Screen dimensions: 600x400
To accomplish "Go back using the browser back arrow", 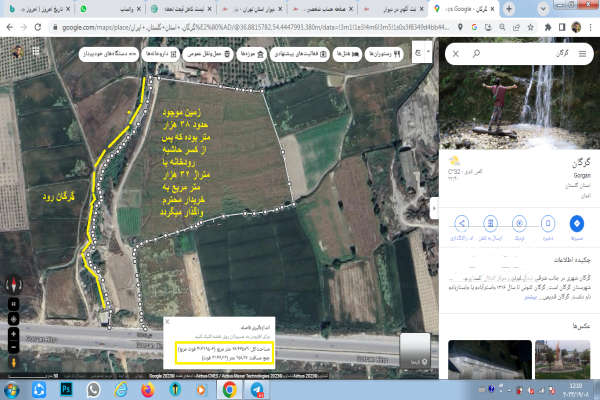I will pos(10,27).
